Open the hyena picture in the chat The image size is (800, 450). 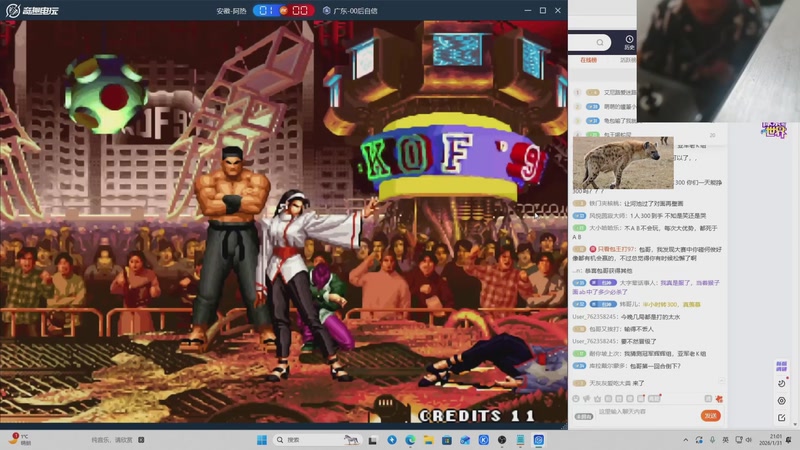(x=623, y=163)
